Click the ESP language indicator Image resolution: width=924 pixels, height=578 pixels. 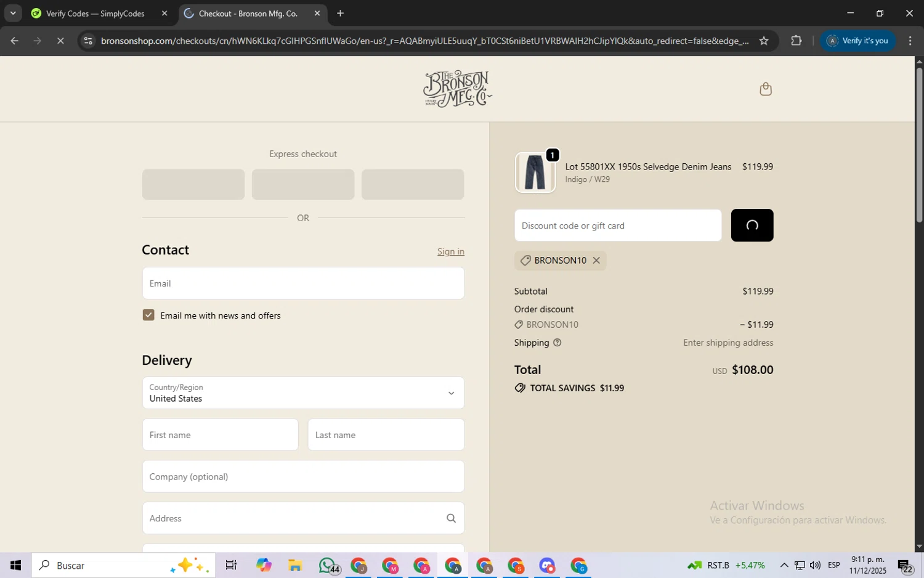[834, 565]
